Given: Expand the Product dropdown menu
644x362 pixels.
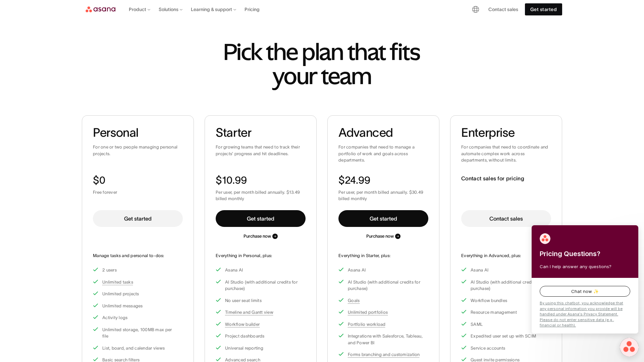Looking at the screenshot, I should point(140,9).
